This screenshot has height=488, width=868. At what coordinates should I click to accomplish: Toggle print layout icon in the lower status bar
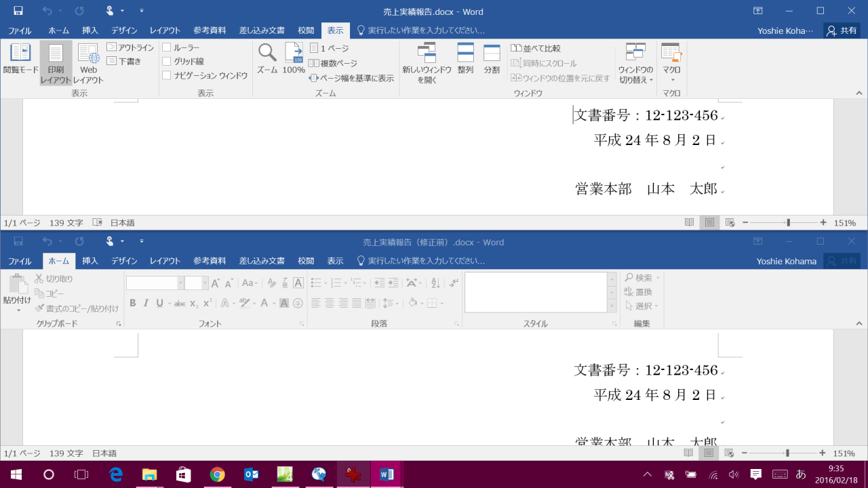pos(709,453)
